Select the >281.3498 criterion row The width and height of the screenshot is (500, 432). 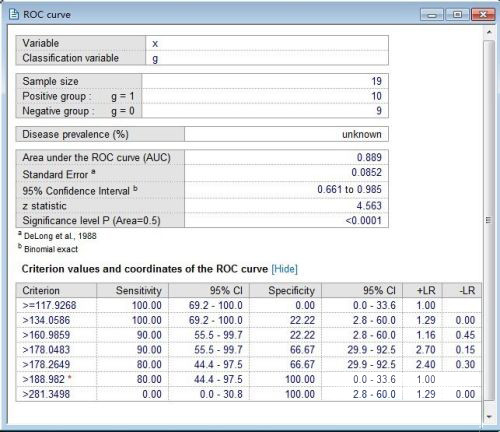249,394
